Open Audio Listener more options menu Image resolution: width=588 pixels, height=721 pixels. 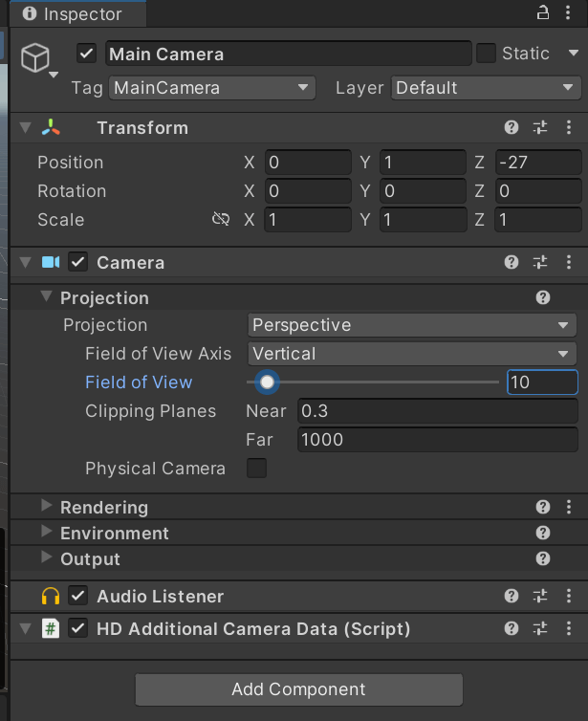click(x=569, y=596)
